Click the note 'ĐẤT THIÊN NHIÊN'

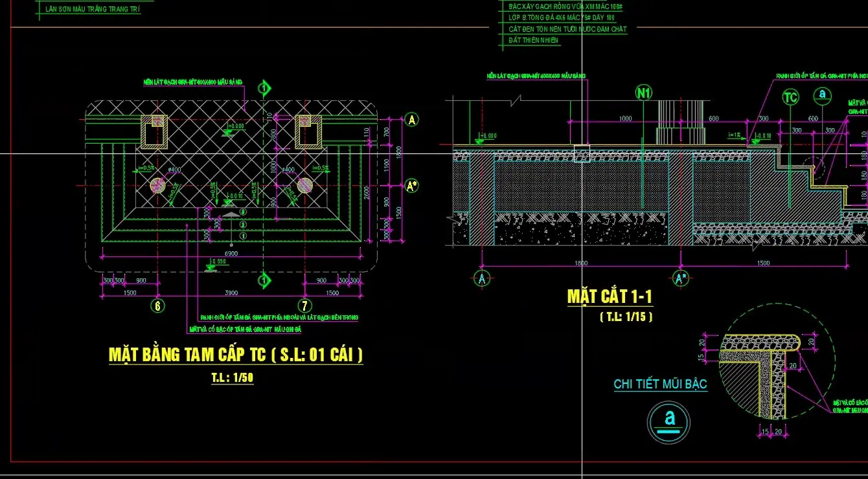pyautogui.click(x=533, y=40)
